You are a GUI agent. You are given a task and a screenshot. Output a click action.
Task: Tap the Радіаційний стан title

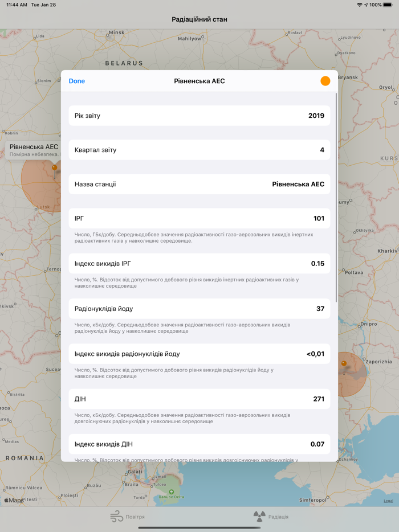(199, 19)
